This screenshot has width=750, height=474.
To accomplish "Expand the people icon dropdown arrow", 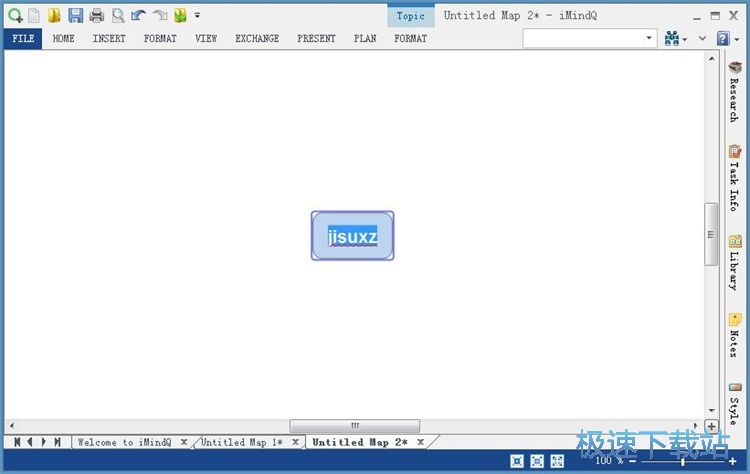I will click(685, 39).
